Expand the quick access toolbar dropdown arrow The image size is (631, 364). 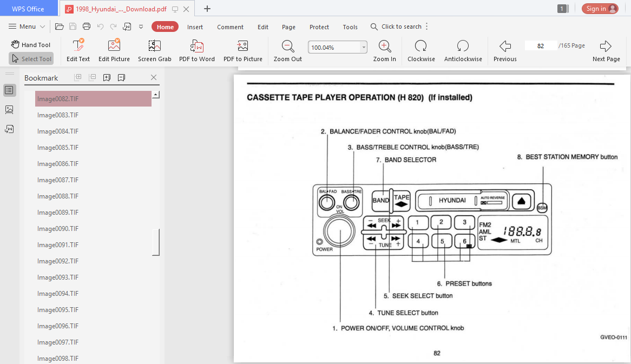(141, 27)
